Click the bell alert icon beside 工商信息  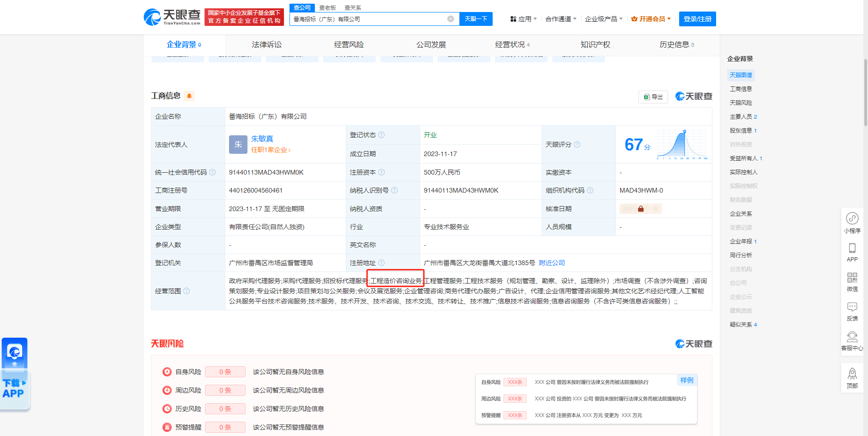click(x=189, y=96)
